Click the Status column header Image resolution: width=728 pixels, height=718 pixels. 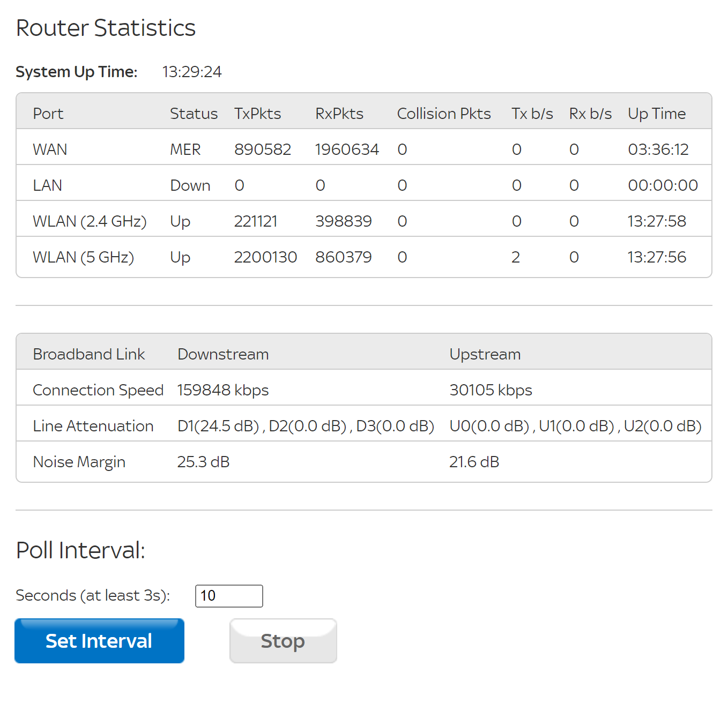click(194, 113)
